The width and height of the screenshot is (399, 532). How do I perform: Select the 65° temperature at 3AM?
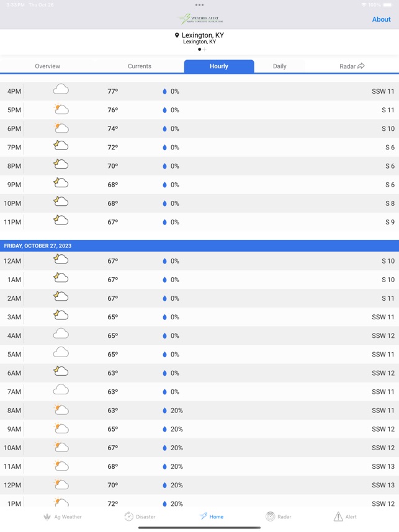click(x=113, y=317)
